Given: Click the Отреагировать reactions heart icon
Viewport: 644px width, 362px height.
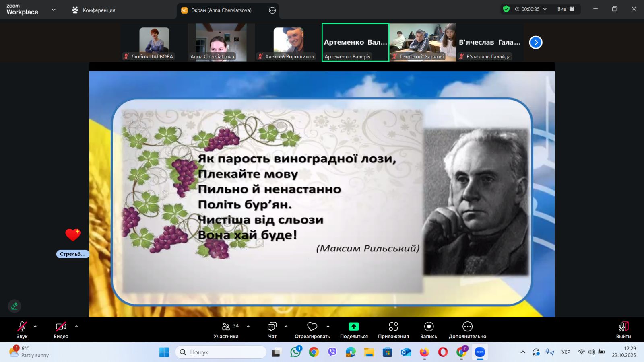Looking at the screenshot, I should [312, 327].
